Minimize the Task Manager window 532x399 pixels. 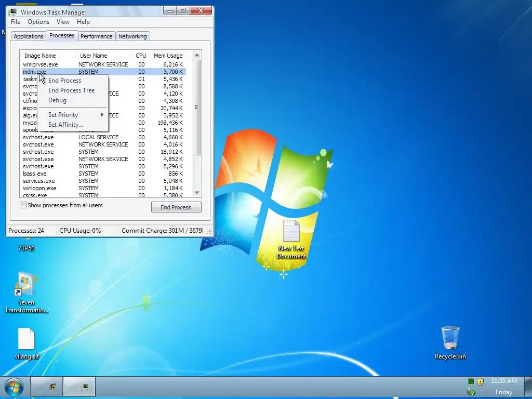coord(170,11)
